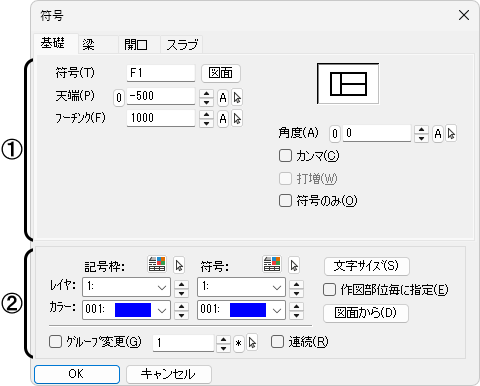Toggle the グループ変更(G) checkbox
The image size is (480, 386).
(55, 342)
